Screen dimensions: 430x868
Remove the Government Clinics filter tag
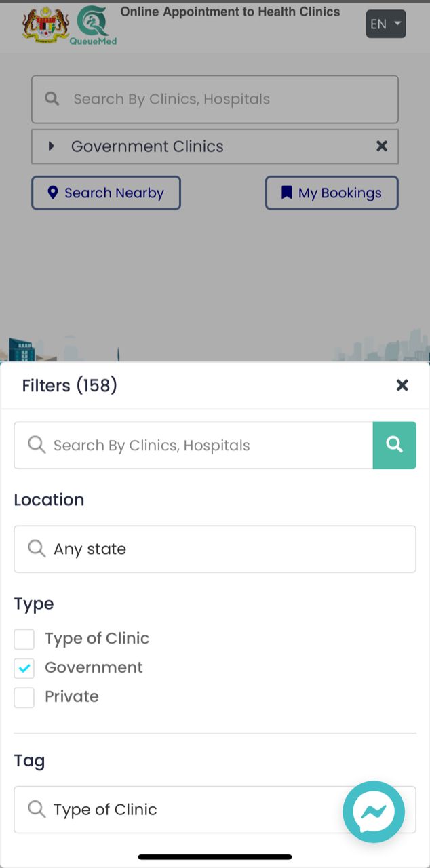(382, 146)
